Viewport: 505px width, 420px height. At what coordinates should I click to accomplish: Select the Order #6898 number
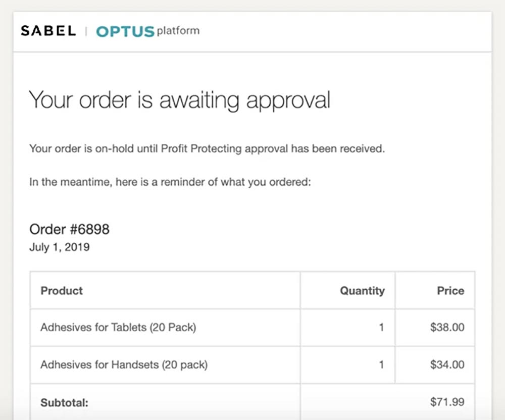[69, 230]
